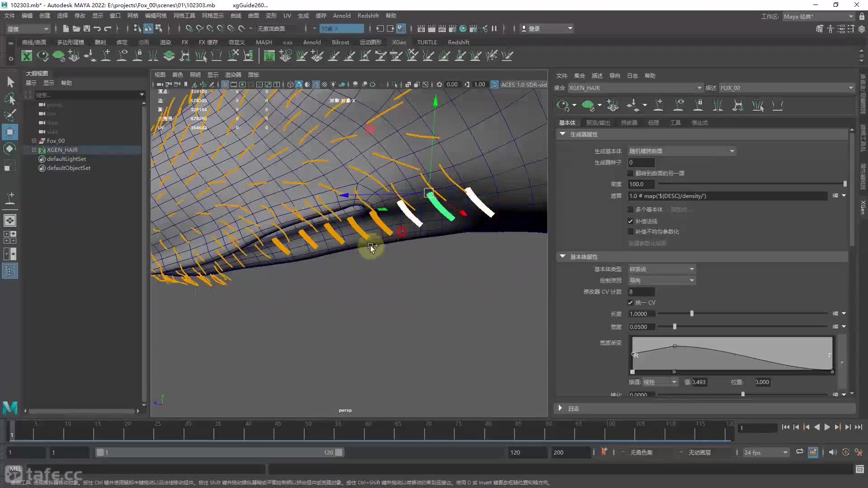868x488 pixels.
Task: Uncheck 统一 CV checkbox
Action: (x=631, y=303)
